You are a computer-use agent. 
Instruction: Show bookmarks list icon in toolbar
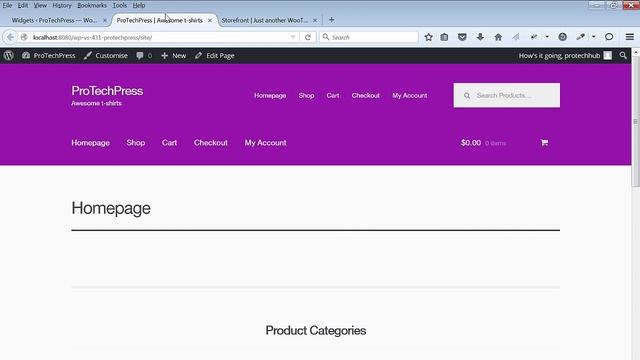click(x=444, y=37)
